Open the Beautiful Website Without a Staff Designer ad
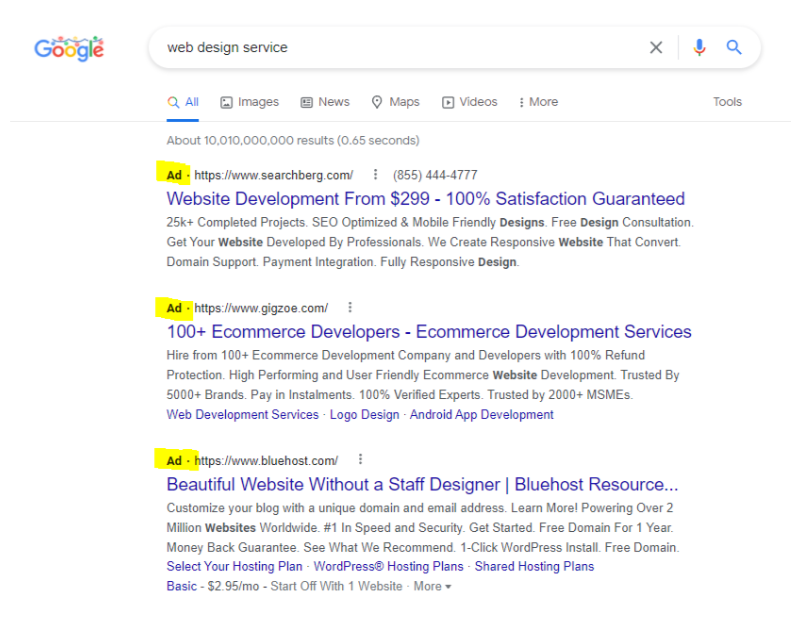This screenshot has height=618, width=791. (422, 484)
